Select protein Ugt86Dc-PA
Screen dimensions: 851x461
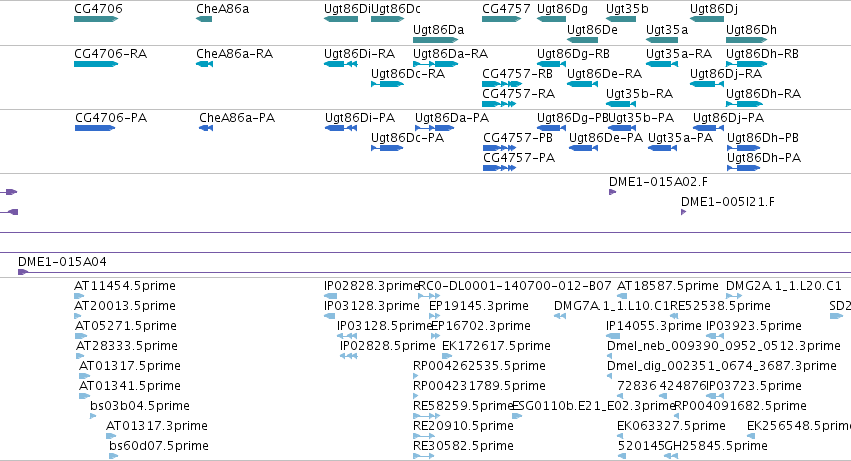[x=387, y=148]
